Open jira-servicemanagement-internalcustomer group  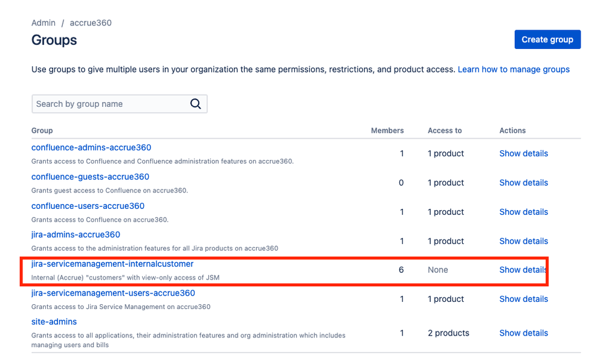point(112,264)
